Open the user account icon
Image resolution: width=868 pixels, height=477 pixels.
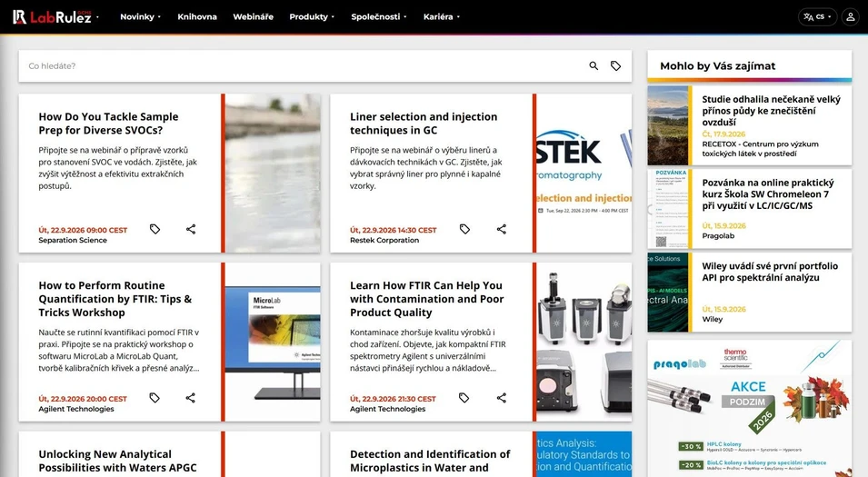pyautogui.click(x=851, y=16)
